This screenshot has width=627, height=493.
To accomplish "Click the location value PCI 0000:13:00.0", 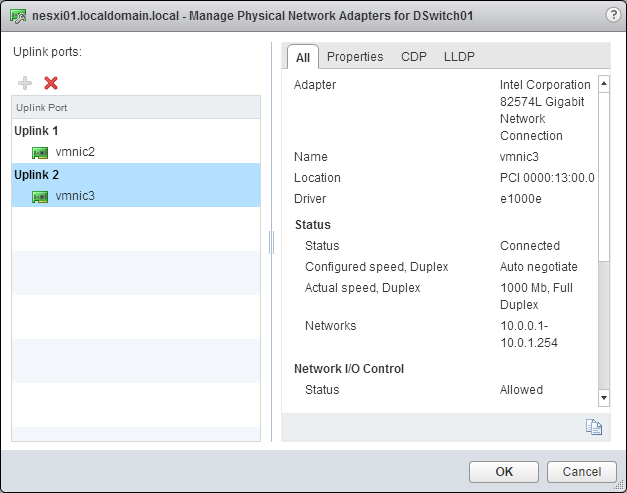I will [x=547, y=178].
